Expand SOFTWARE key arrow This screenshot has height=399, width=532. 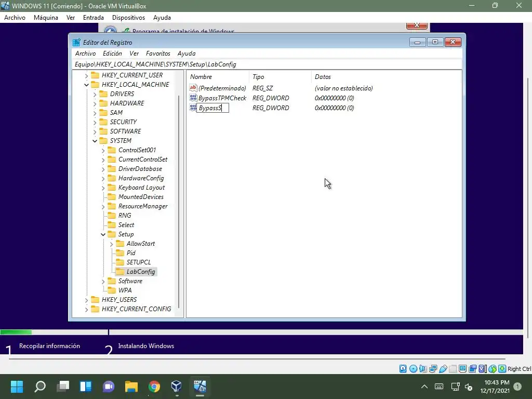point(95,131)
